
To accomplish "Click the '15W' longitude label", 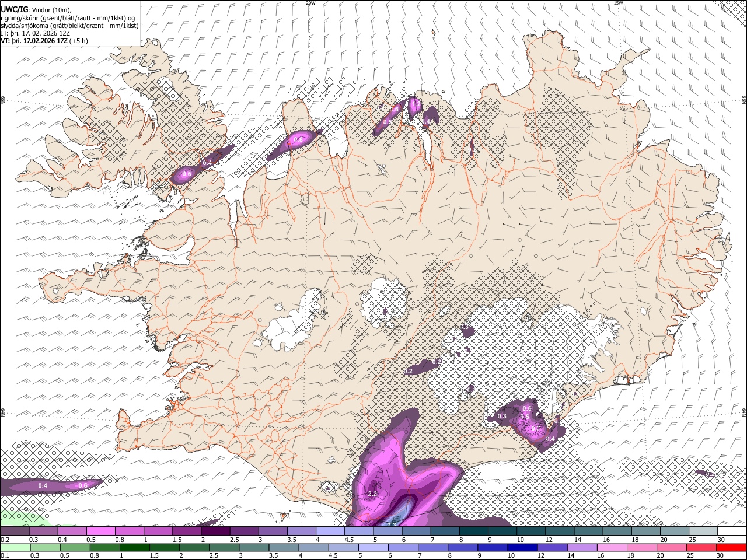I will tap(618, 3).
